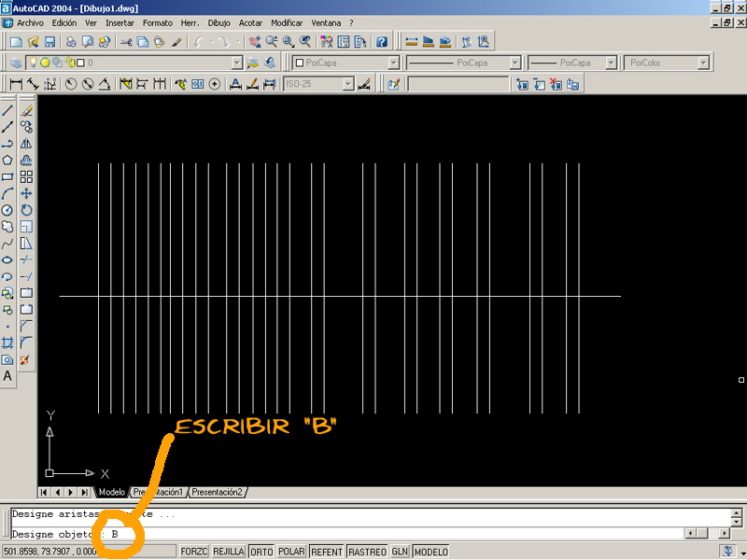
Task: Choose the Mirror modify tool
Action: coord(27,144)
